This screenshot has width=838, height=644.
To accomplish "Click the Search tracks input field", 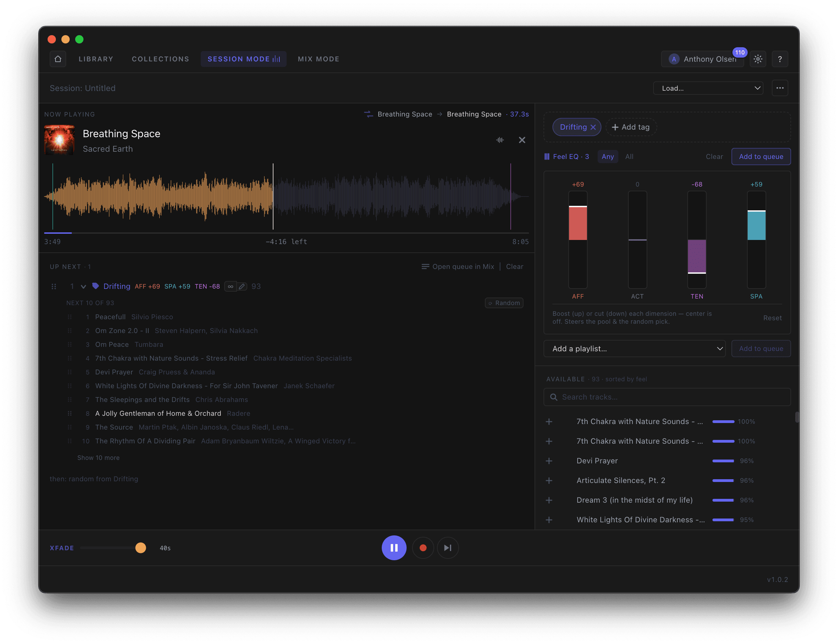I will click(x=667, y=397).
